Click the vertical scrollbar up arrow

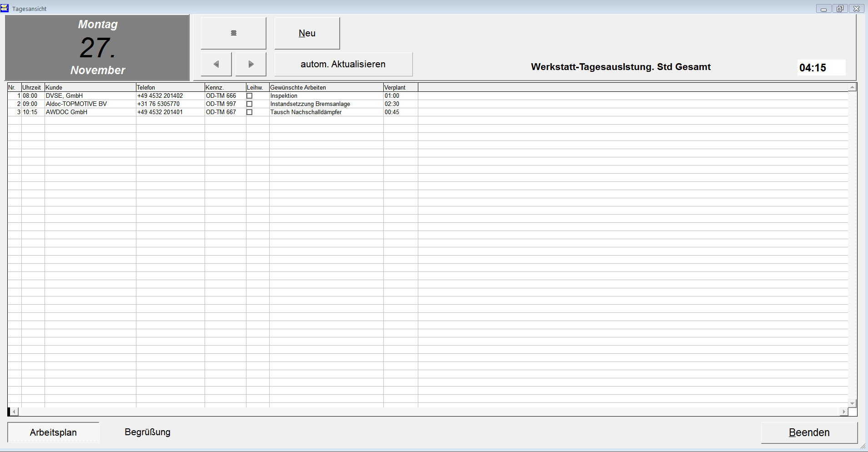(853, 87)
